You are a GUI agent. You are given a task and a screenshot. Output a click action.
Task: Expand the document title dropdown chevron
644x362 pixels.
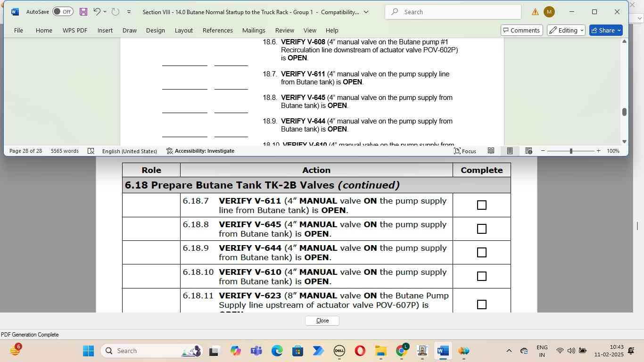coord(366,12)
